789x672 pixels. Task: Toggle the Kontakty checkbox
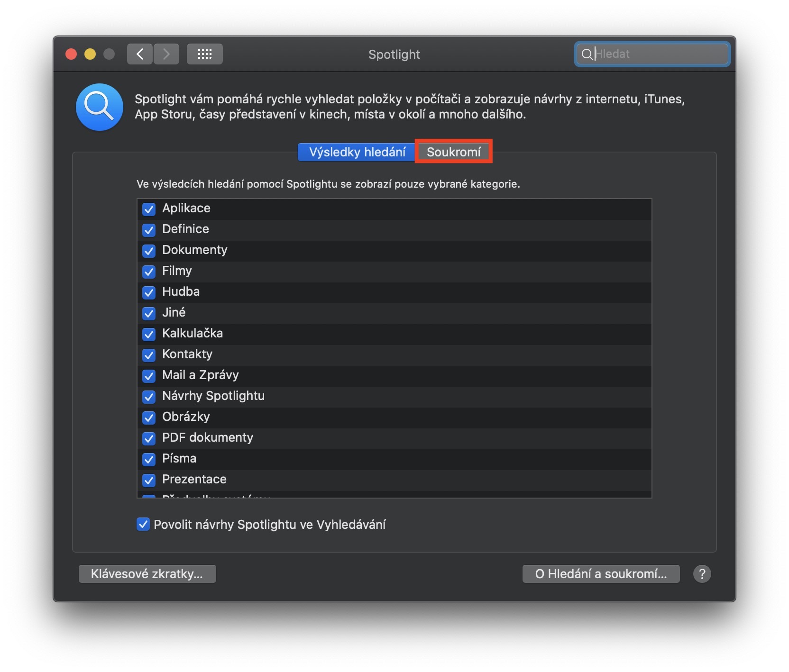coord(149,355)
